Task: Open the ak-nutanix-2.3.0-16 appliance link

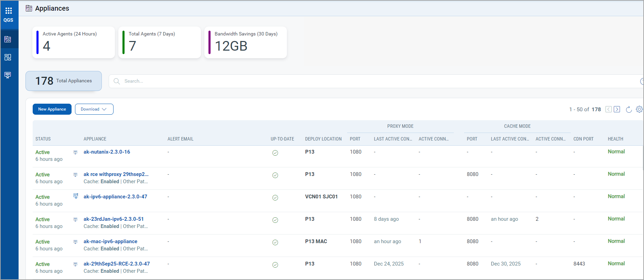Action: point(107,152)
